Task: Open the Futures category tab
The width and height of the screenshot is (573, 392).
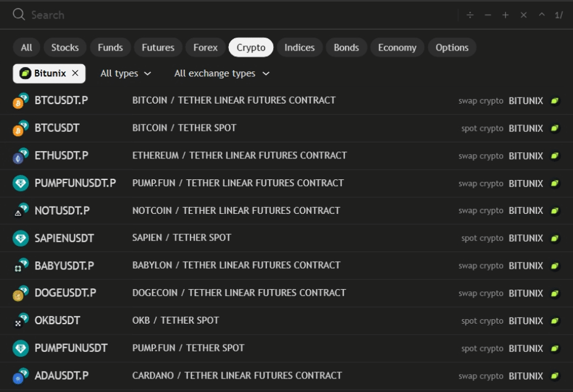Action: 158,47
